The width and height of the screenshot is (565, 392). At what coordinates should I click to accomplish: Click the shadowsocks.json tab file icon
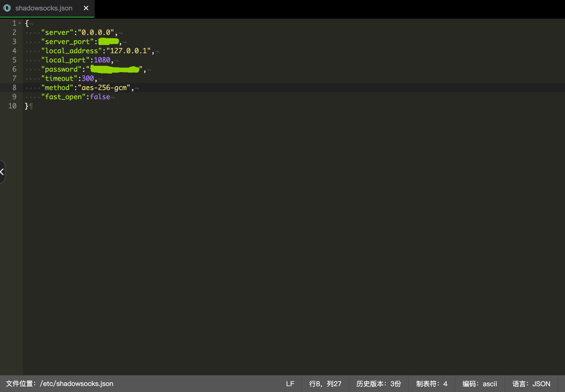[7, 8]
